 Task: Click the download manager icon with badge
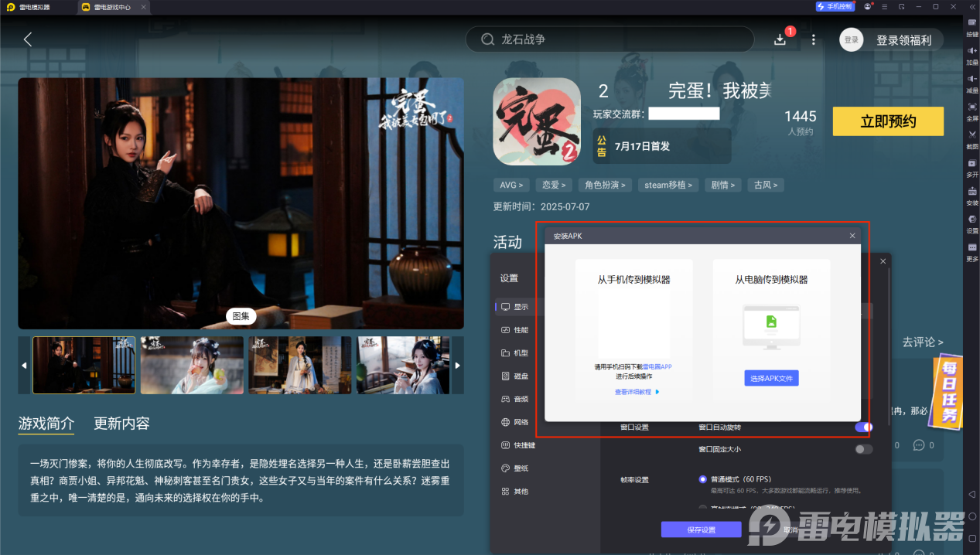coord(780,39)
